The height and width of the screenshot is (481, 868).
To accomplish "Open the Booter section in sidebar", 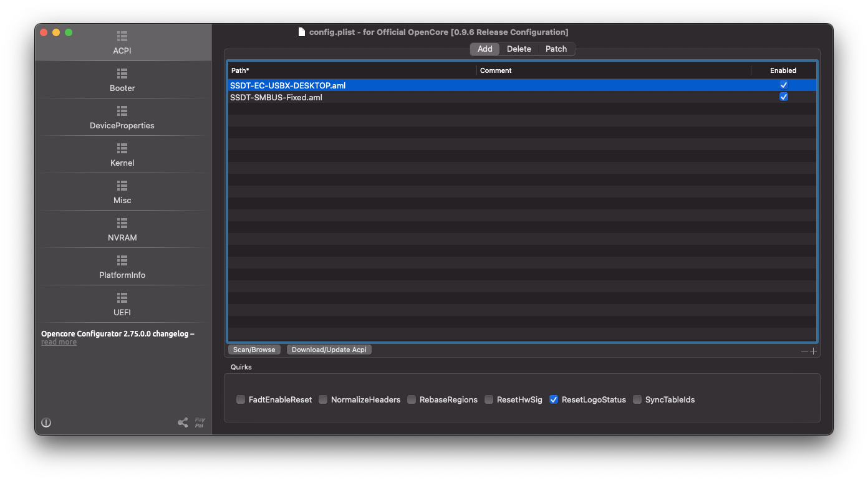I will click(122, 80).
